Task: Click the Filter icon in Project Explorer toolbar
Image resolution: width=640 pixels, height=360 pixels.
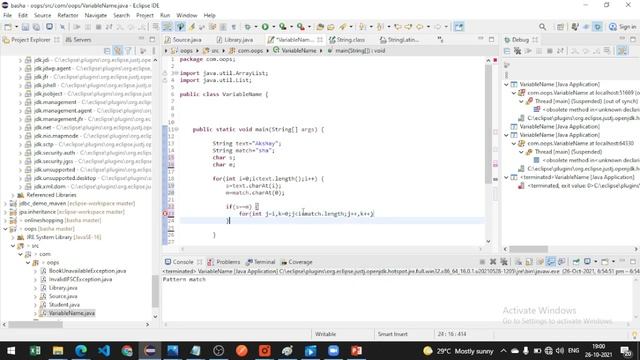Action: 129,51
